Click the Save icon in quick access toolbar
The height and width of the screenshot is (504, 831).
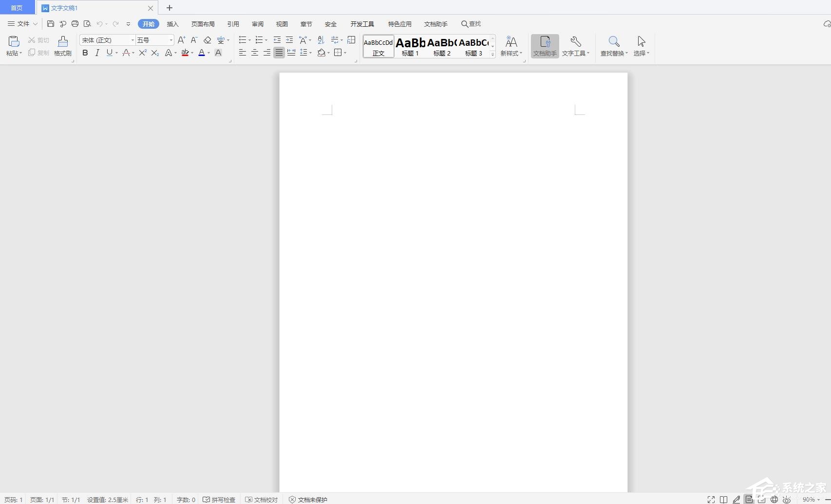(x=51, y=24)
